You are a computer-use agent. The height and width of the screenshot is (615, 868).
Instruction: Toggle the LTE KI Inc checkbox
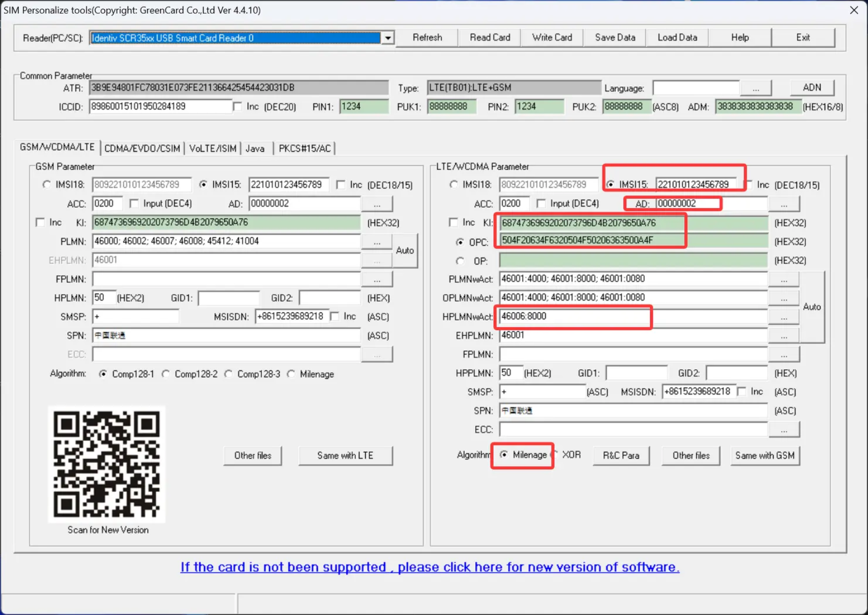[453, 223]
